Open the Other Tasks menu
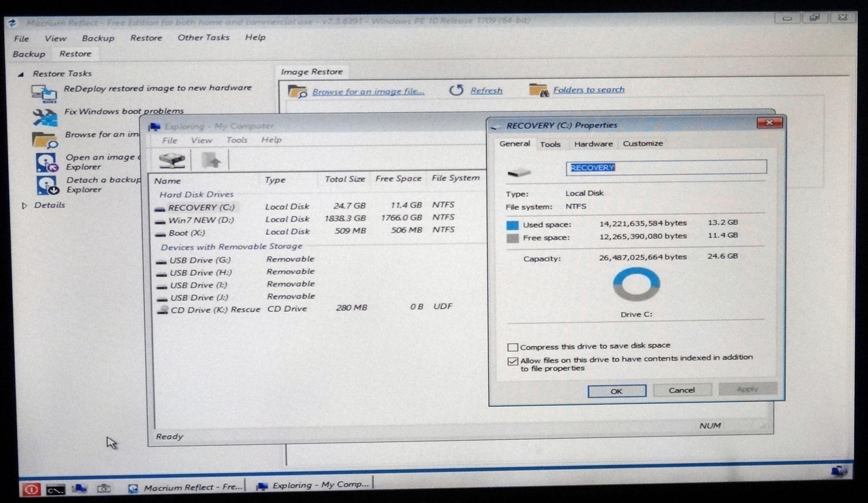This screenshot has height=503, width=868. pyautogui.click(x=203, y=38)
